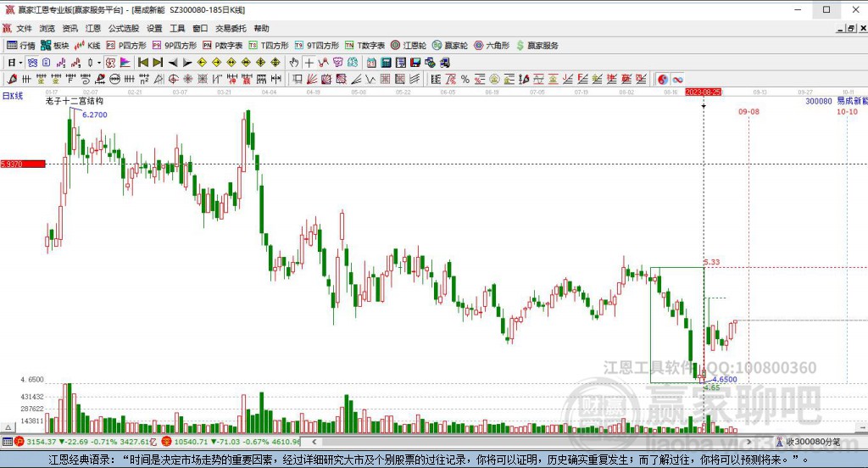Open the calendar icon in toolbar

coord(371,63)
